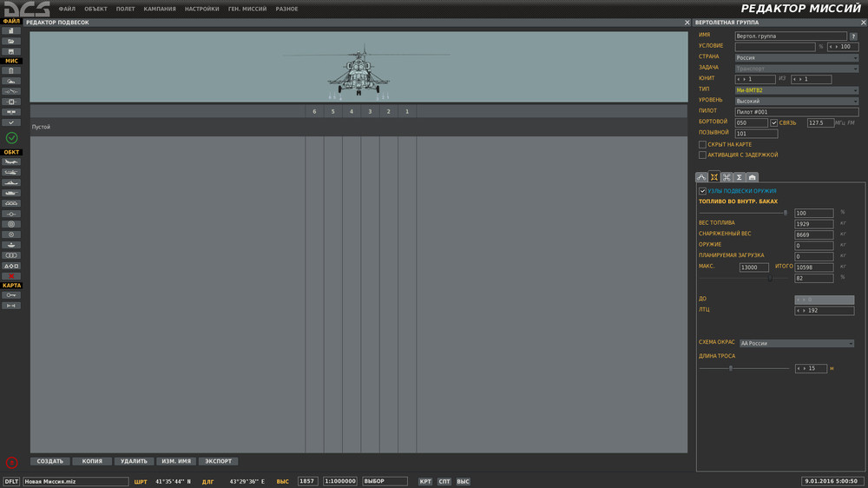The width and height of the screenshot is (868, 488).
Task: Click the internal fuel percentage slider
Action: pos(743,213)
